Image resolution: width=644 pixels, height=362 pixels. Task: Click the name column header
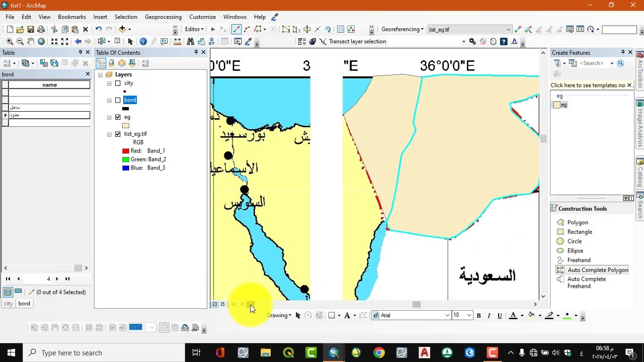pos(49,85)
